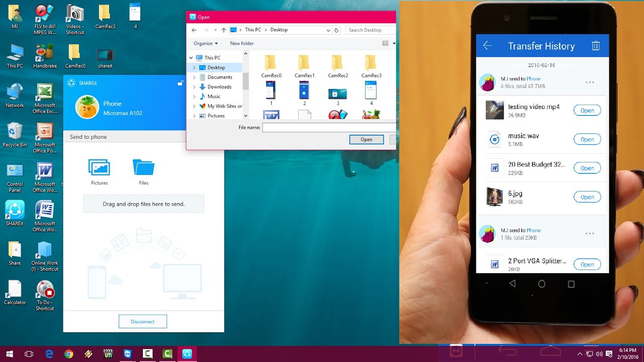Image resolution: width=644 pixels, height=362 pixels.
Task: Tap the Android back navigation button
Action: click(512, 284)
